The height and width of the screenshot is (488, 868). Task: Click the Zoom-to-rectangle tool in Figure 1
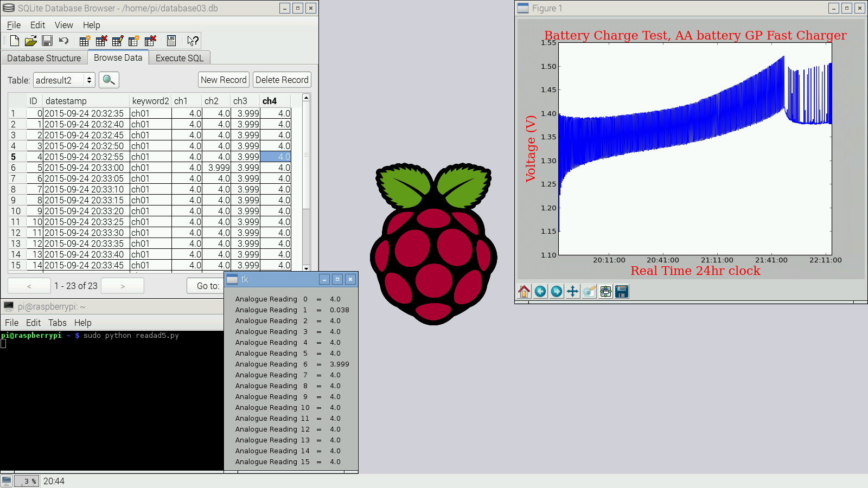589,291
